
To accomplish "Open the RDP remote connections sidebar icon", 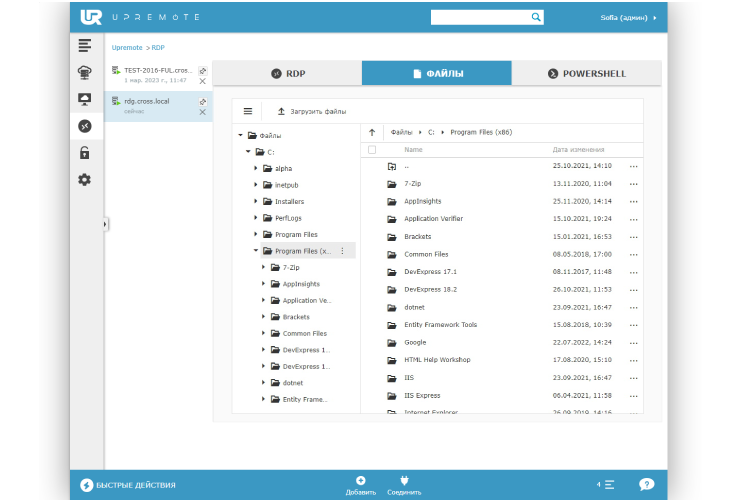I will 85,126.
